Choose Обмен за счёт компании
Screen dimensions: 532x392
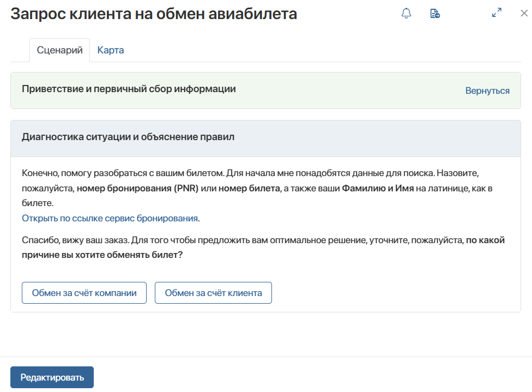click(84, 293)
